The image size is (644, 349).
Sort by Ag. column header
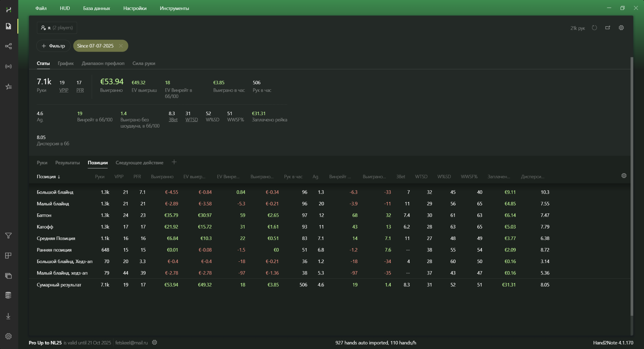click(316, 177)
